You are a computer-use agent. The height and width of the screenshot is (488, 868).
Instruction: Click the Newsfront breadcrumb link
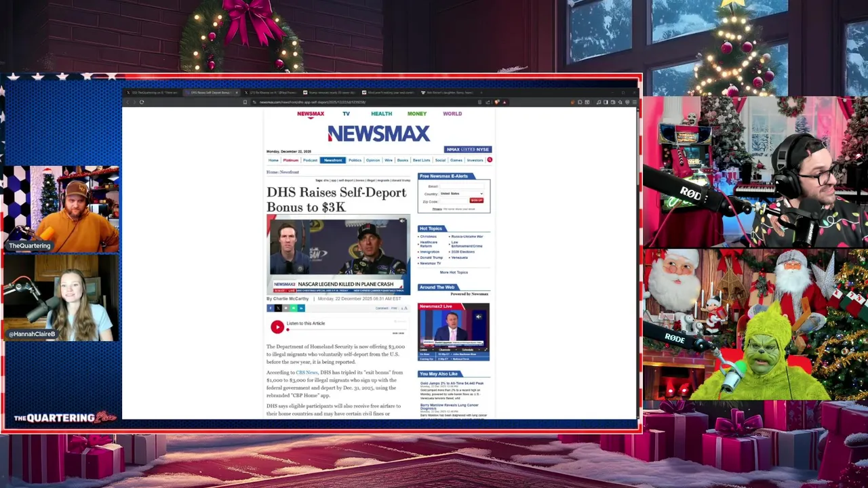tap(290, 172)
